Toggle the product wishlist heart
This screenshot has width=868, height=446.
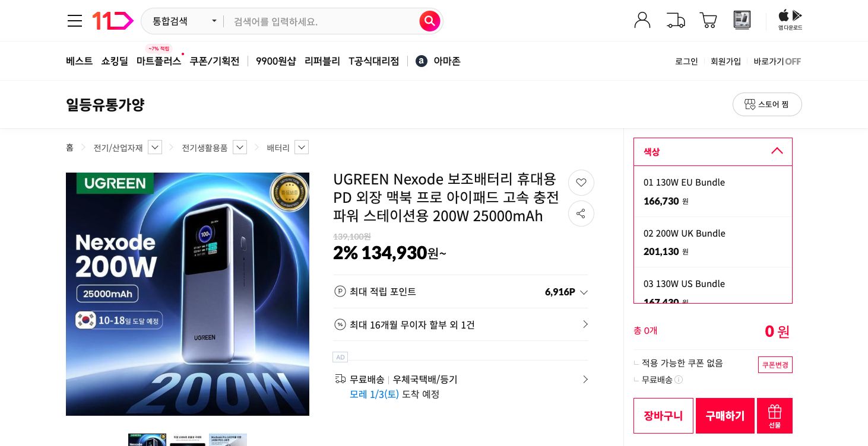click(581, 183)
